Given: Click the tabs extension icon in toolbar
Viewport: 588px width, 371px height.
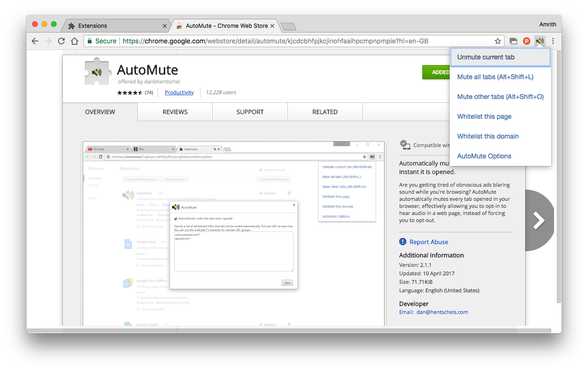Looking at the screenshot, I should (x=514, y=41).
